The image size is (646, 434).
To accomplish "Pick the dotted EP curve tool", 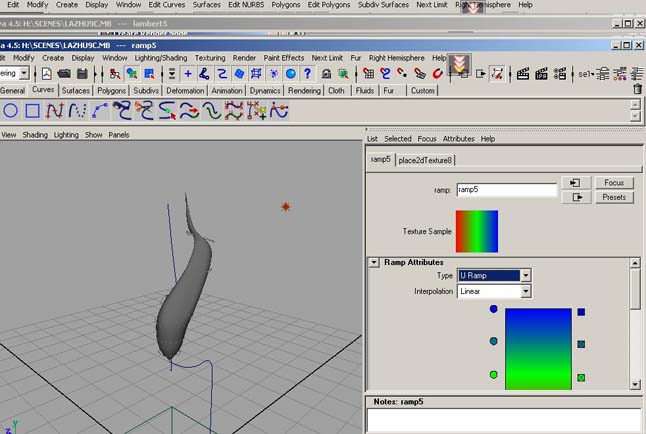I will click(77, 110).
